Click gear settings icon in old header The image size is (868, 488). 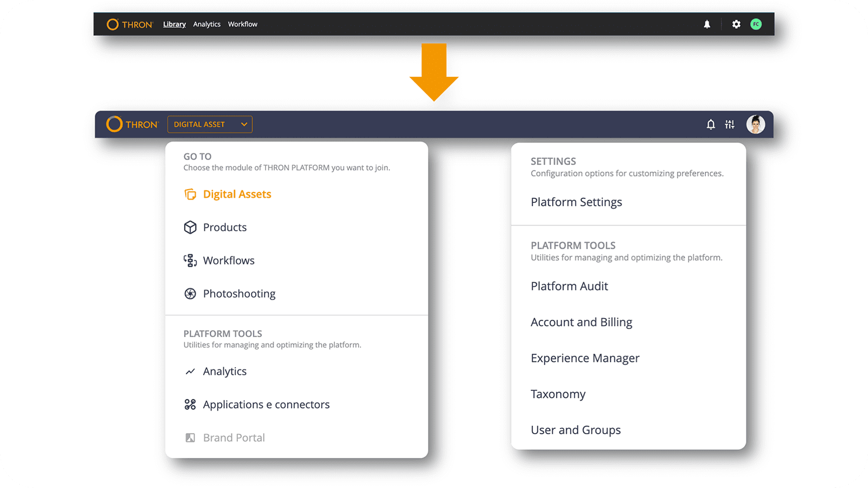(736, 24)
